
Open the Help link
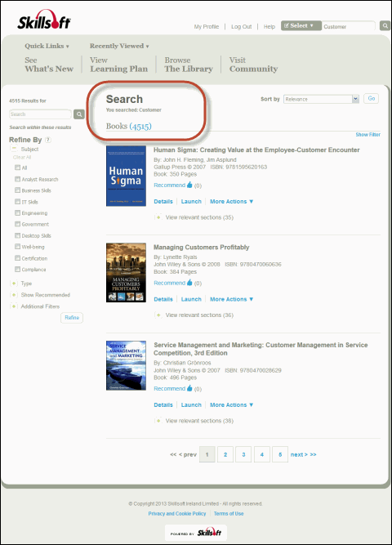tap(269, 26)
